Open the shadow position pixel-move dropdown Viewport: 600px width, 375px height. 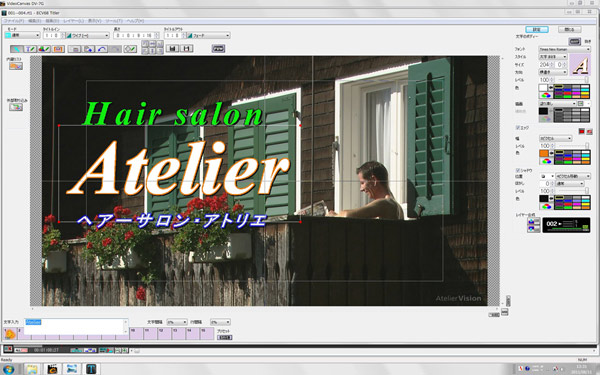coord(574,176)
